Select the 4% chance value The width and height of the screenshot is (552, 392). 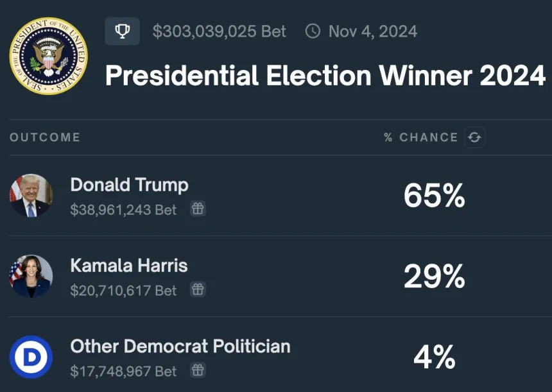tap(435, 357)
